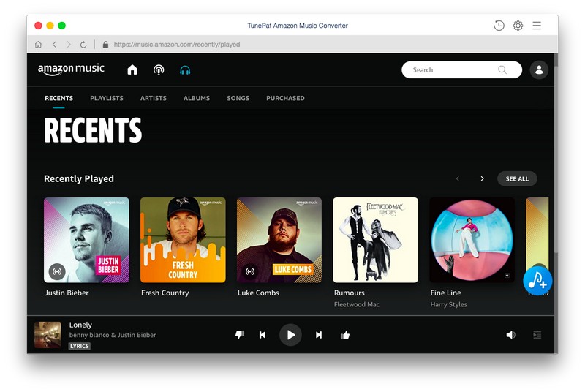The width and height of the screenshot is (585, 392).
Task: Click the Luke Combs title text
Action: (x=258, y=293)
